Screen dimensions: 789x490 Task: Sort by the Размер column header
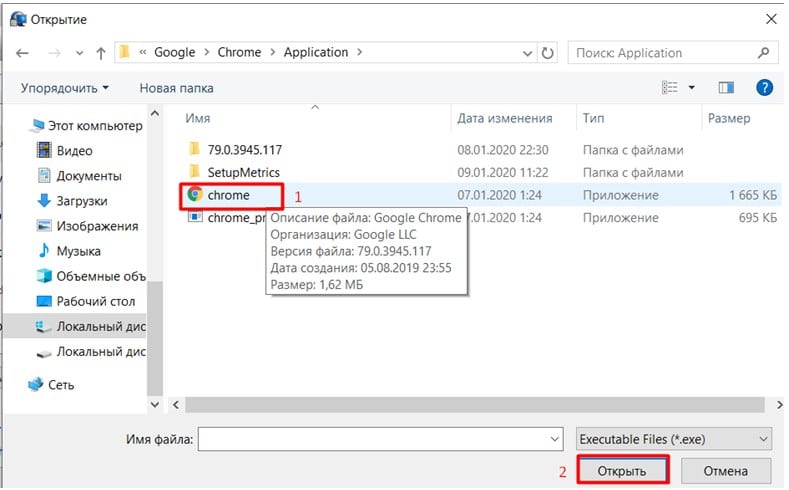pyautogui.click(x=729, y=118)
